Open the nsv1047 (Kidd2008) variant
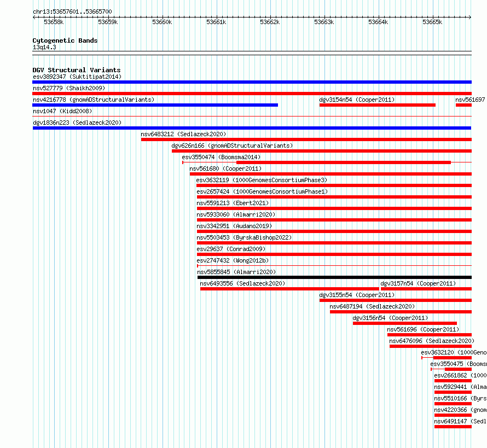This screenshot has width=487, height=448. pyautogui.click(x=62, y=111)
